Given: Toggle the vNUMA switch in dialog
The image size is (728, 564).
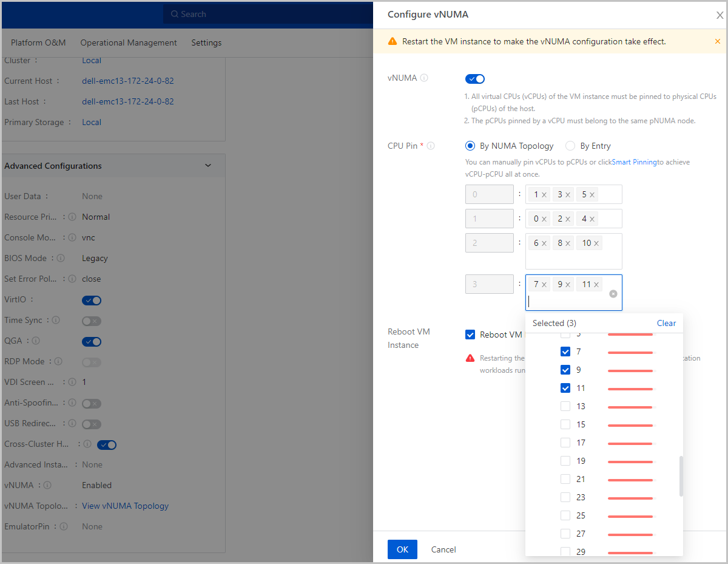Looking at the screenshot, I should [475, 79].
